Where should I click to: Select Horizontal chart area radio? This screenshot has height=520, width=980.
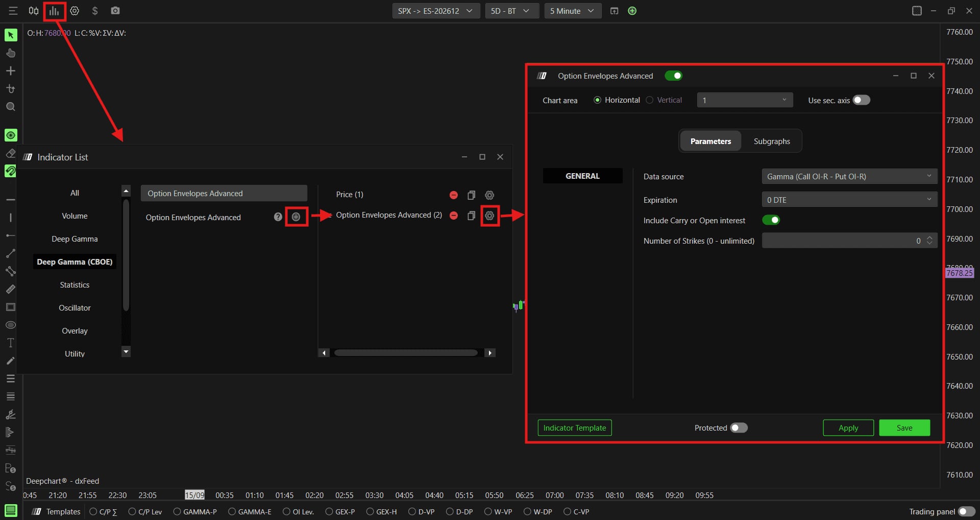pos(597,100)
